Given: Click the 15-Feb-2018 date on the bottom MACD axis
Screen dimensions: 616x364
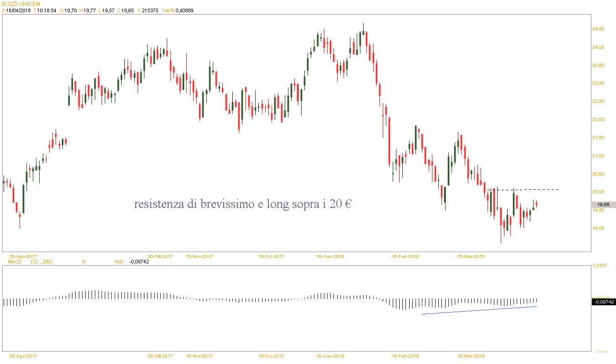Looking at the screenshot, I should (406, 356).
